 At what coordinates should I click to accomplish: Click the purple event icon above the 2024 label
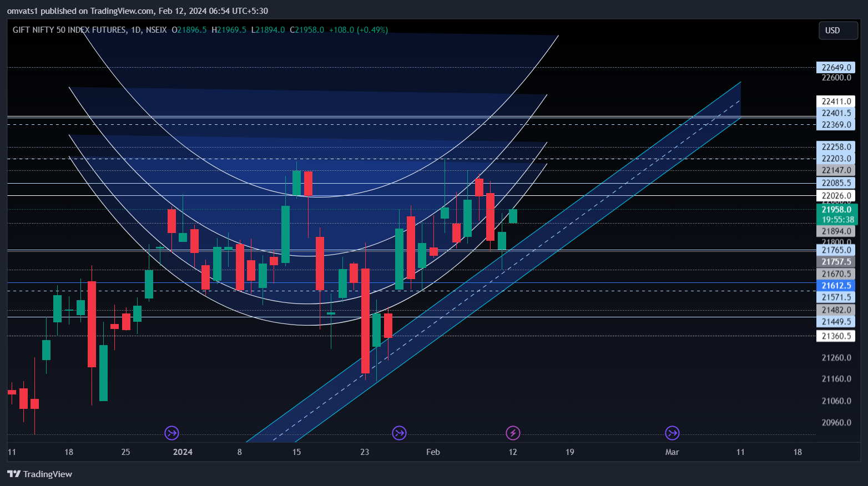pyautogui.click(x=172, y=433)
